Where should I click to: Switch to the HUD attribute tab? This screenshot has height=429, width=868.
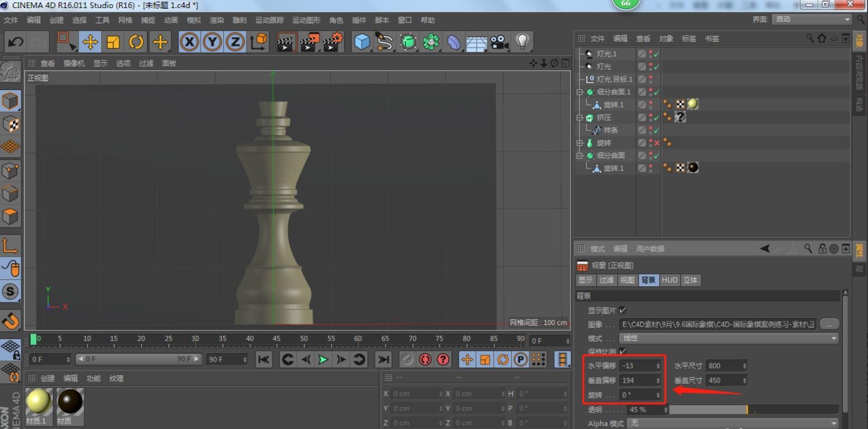670,280
